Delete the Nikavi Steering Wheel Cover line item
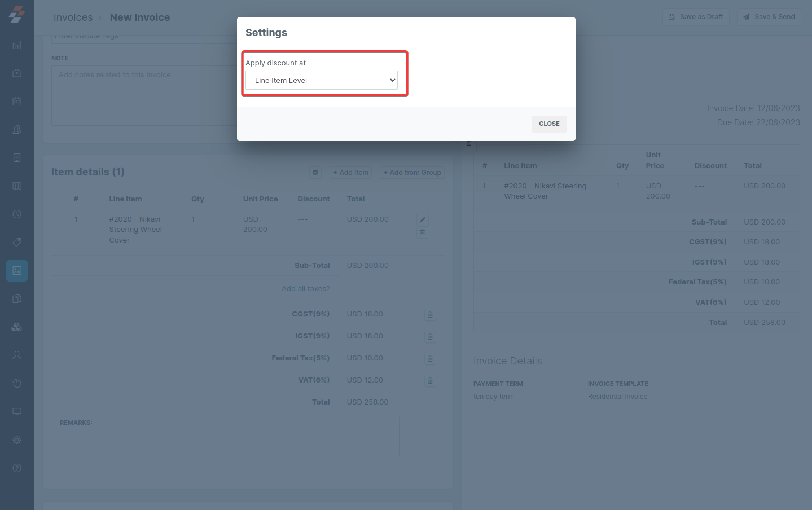The width and height of the screenshot is (812, 510). (x=422, y=232)
